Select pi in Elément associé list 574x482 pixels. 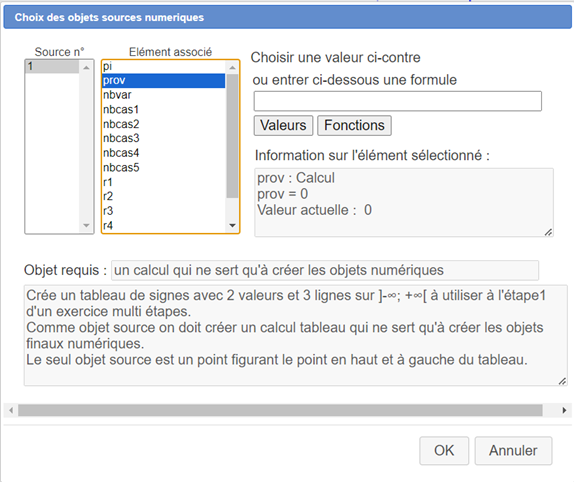click(x=163, y=67)
